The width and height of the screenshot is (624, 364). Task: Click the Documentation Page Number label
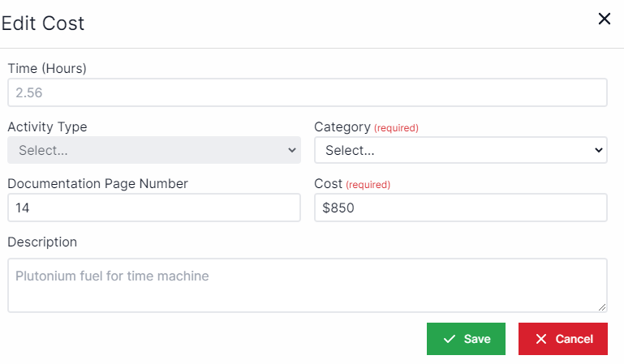[97, 183]
